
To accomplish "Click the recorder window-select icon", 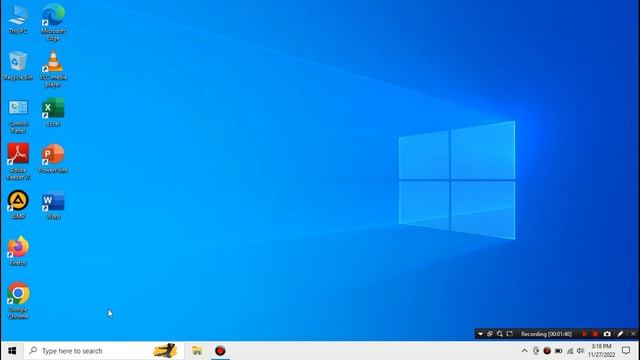I will click(x=490, y=334).
